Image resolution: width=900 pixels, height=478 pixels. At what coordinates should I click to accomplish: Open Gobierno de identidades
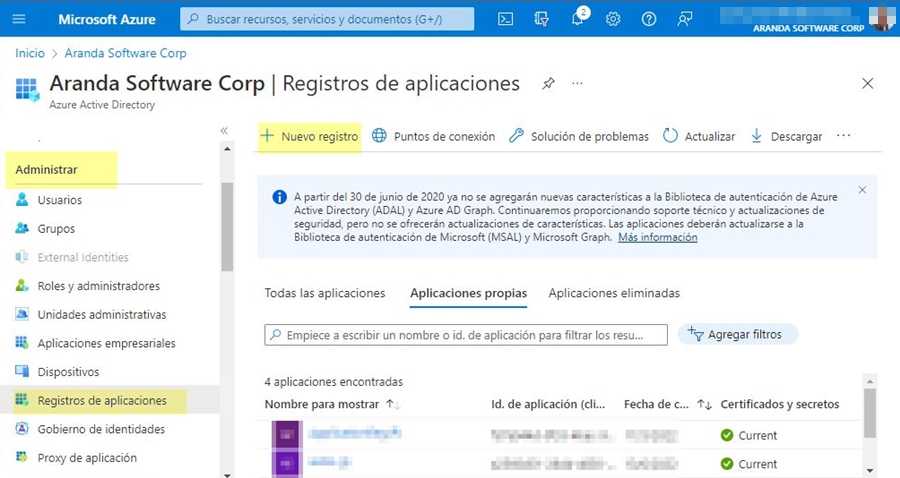[101, 429]
